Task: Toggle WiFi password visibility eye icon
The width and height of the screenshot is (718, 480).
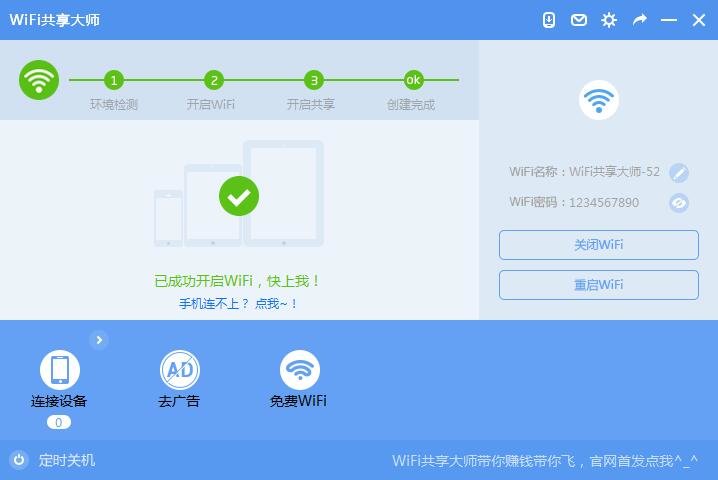Action: click(679, 202)
